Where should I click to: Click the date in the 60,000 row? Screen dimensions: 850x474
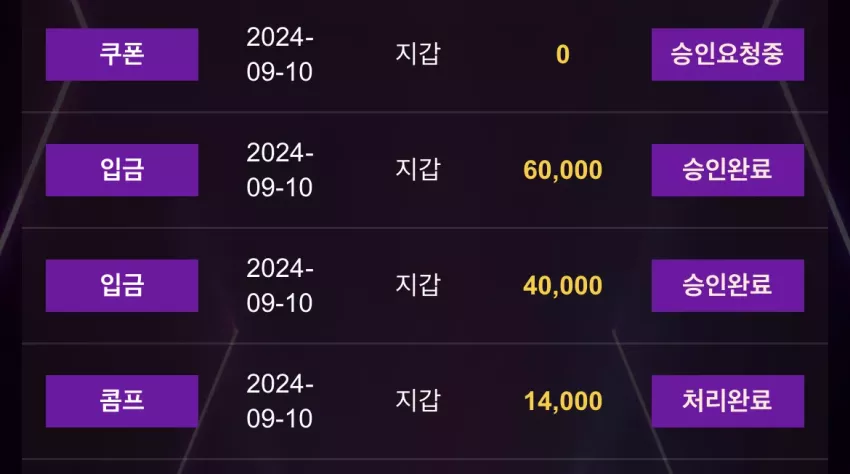(280, 170)
